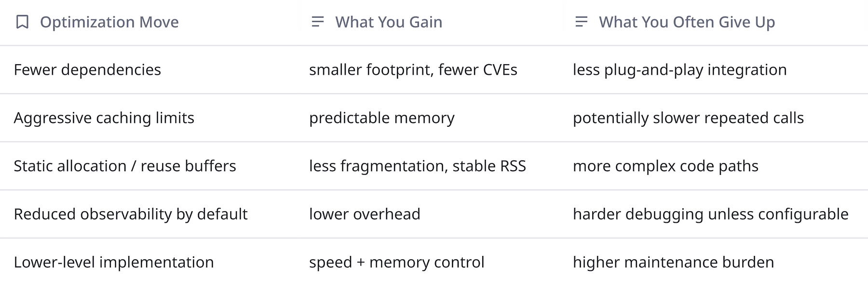Click the text icon beside What You Gain
Image resolution: width=868 pixels, height=282 pixels.
coord(318,22)
